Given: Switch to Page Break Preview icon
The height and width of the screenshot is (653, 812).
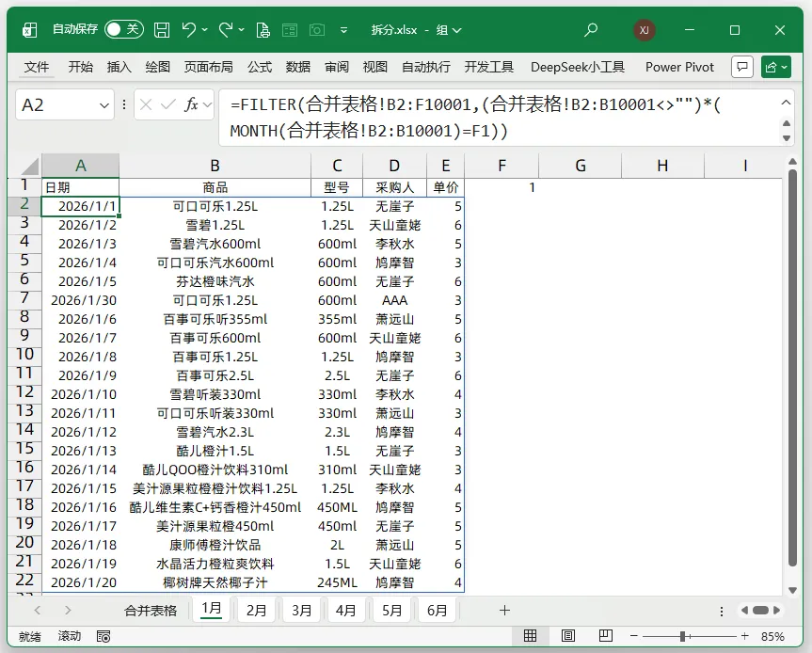Looking at the screenshot, I should (605, 636).
